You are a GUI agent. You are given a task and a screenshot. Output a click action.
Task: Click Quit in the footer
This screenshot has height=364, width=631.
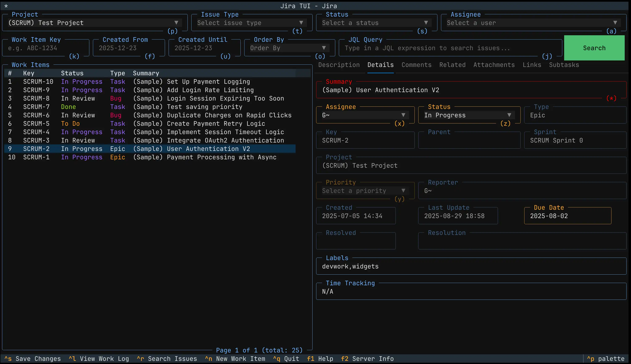click(286, 359)
